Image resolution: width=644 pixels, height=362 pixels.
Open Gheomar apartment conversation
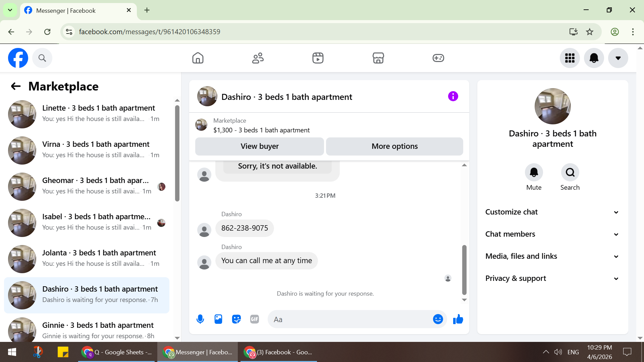pos(87,186)
